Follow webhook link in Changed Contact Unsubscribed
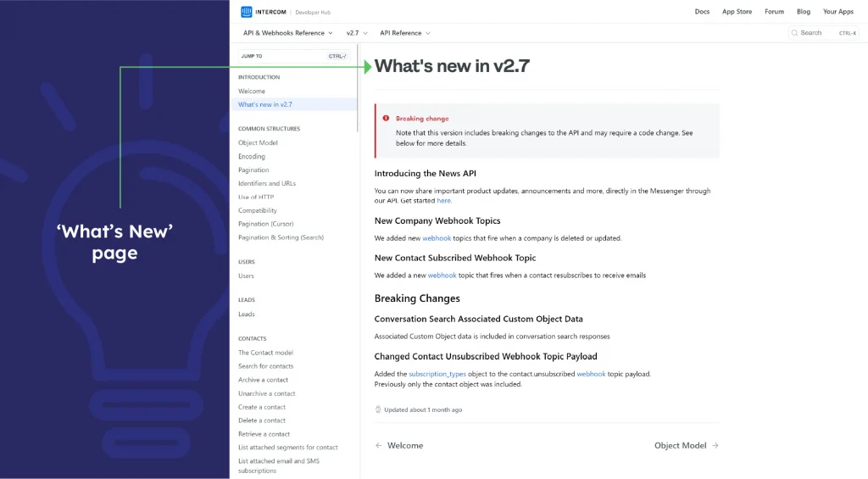The height and width of the screenshot is (479, 868). (x=591, y=375)
